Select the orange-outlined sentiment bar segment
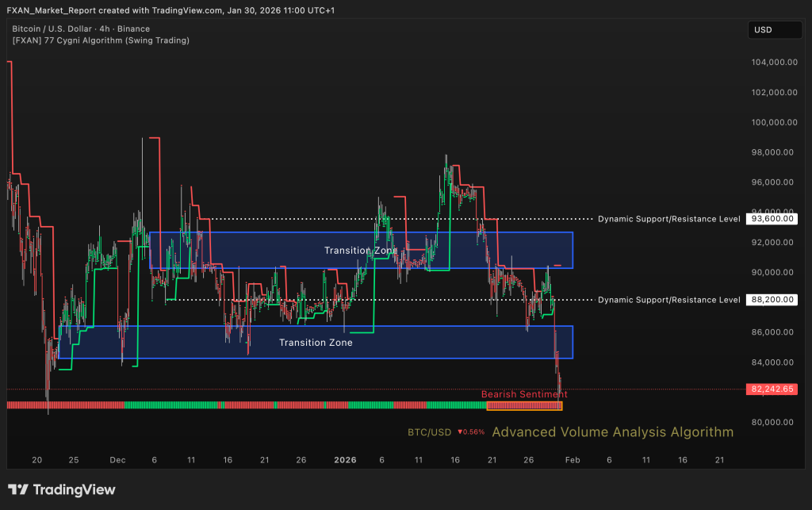The image size is (812, 510). 524,405
